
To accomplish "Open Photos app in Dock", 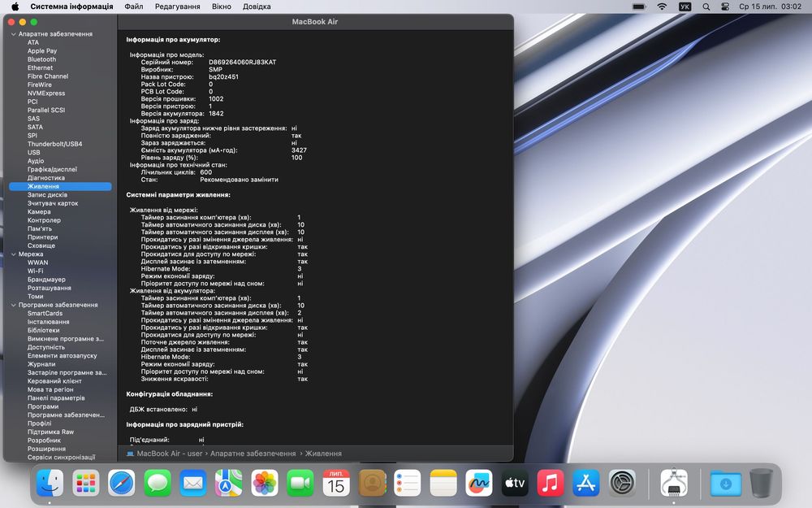I will (x=265, y=483).
